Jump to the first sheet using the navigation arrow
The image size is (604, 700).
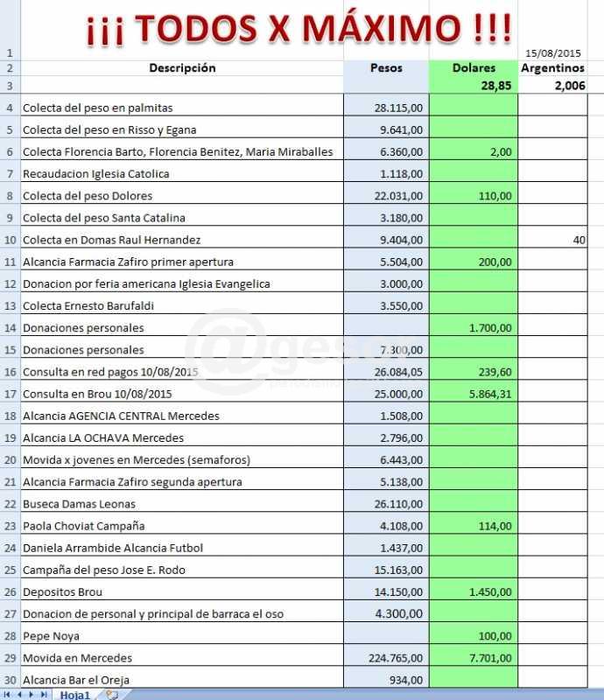tap(8, 694)
